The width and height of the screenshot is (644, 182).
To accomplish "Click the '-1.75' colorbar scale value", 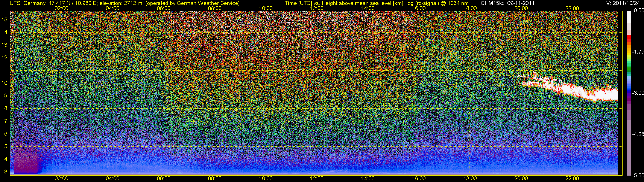I will point(638,52).
